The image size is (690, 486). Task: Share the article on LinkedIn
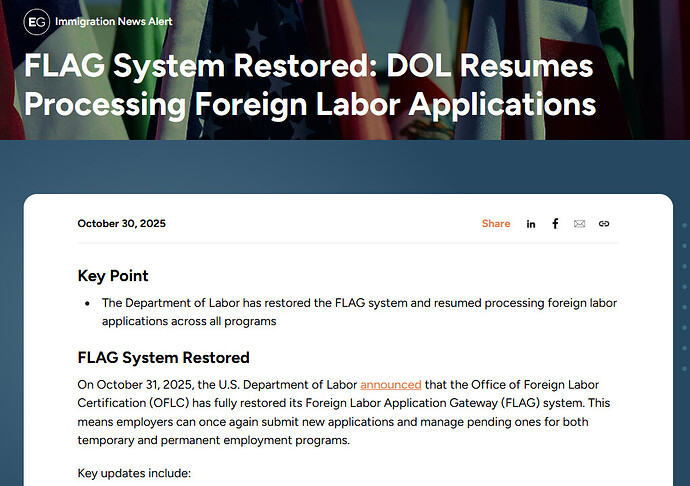pos(531,224)
